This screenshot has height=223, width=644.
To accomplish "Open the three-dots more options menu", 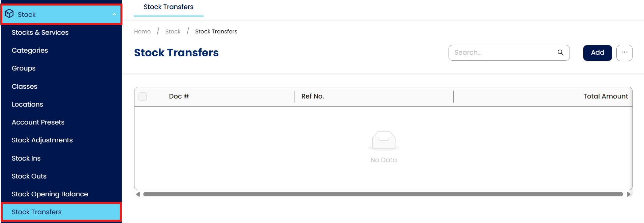I will coord(624,53).
